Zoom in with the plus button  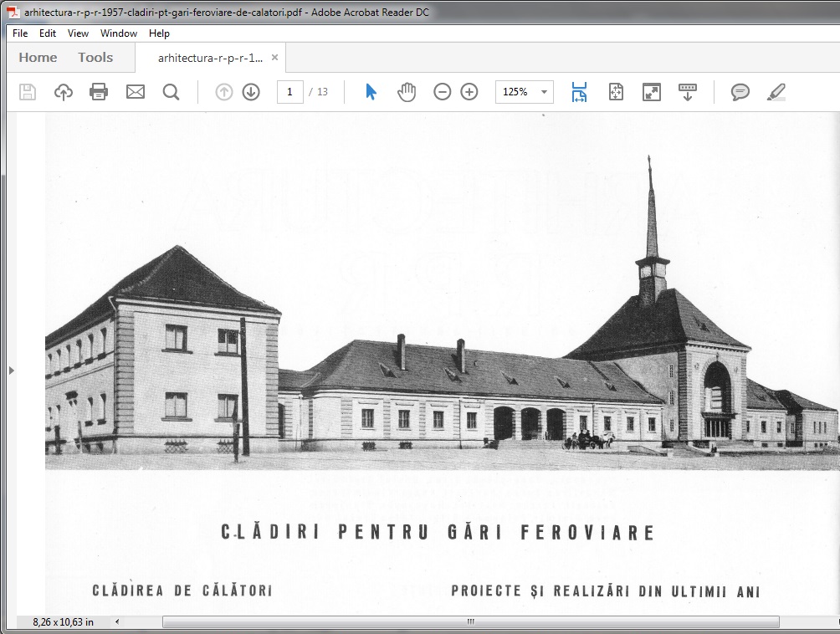pos(469,92)
